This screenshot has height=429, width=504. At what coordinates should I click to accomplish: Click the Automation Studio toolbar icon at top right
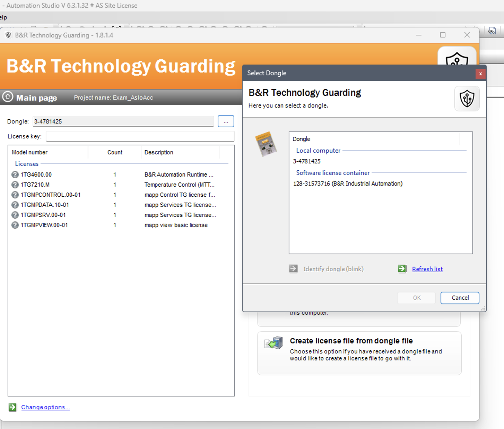pos(492,31)
